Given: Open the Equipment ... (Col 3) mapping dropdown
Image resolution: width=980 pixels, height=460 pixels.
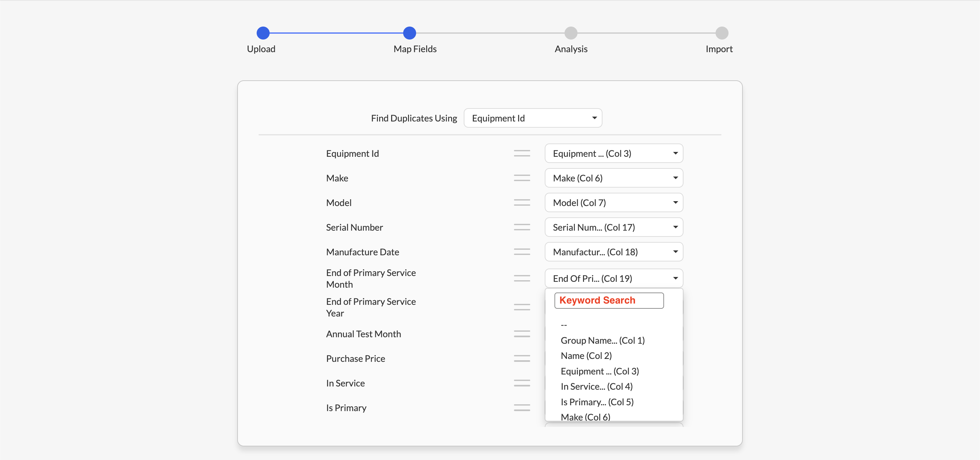Looking at the screenshot, I should pyautogui.click(x=614, y=153).
